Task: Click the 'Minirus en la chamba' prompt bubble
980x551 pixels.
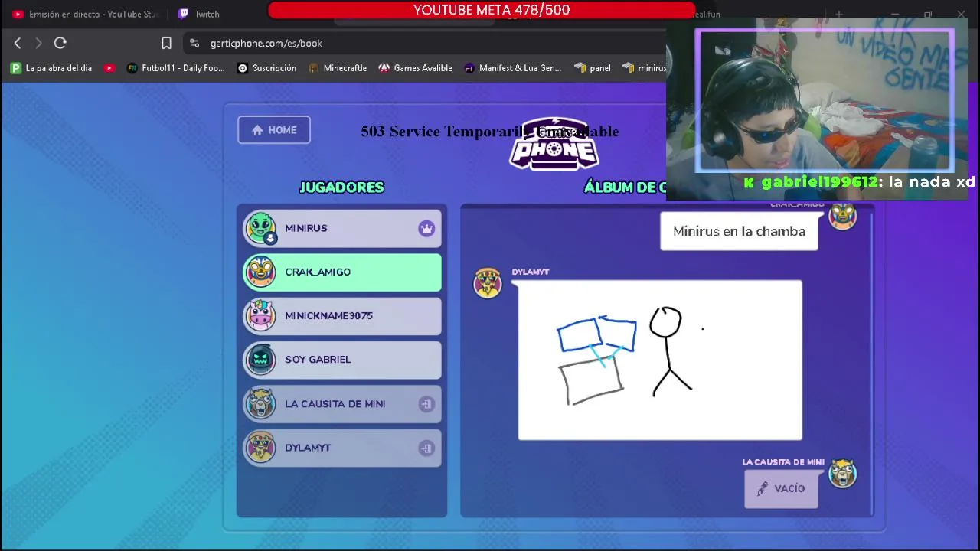Action: click(x=739, y=231)
